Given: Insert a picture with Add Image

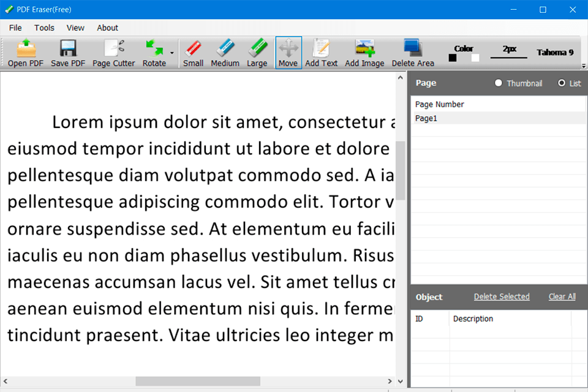Looking at the screenshot, I should tap(364, 52).
